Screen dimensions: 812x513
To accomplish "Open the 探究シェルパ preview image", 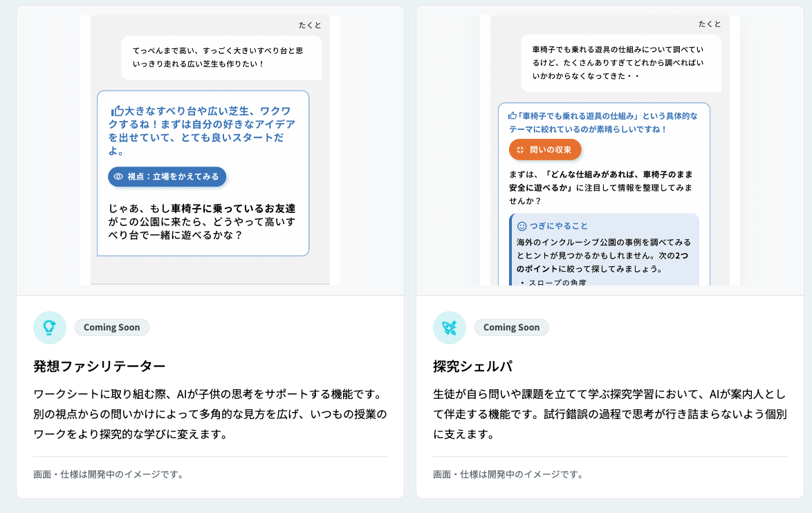I will click(x=610, y=150).
